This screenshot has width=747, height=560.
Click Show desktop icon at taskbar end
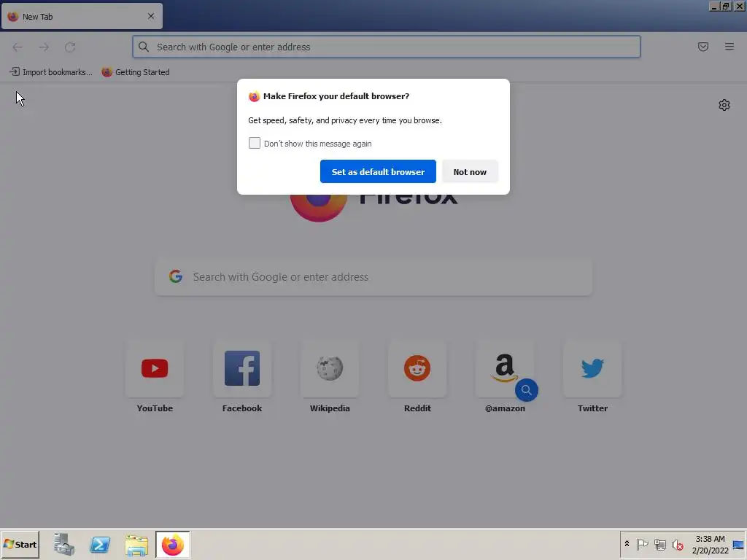click(739, 544)
